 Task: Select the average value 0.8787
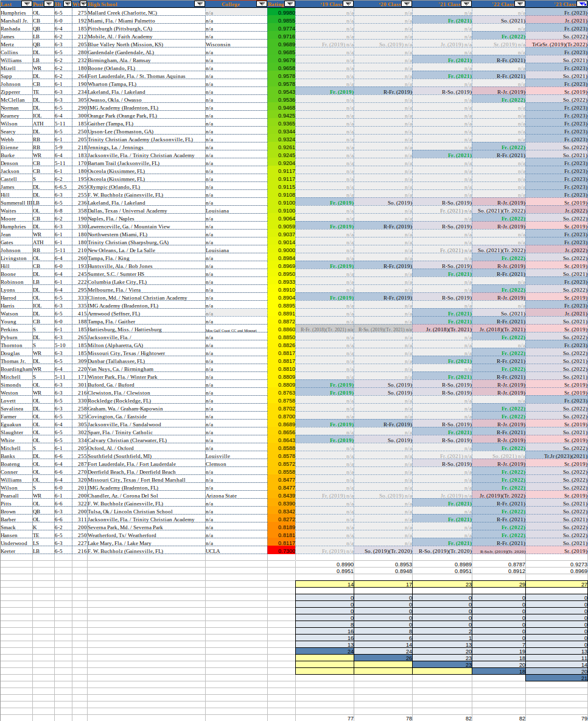pyautogui.click(x=499, y=564)
